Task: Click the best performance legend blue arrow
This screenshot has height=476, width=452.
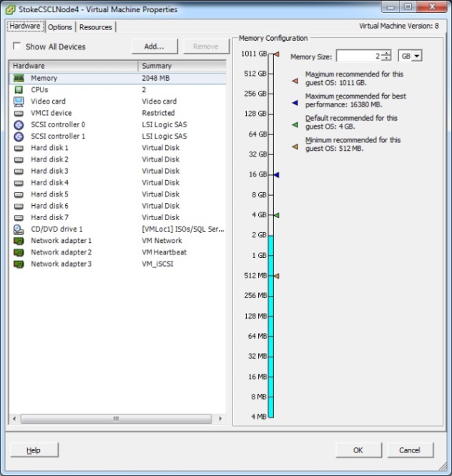Action: [295, 103]
